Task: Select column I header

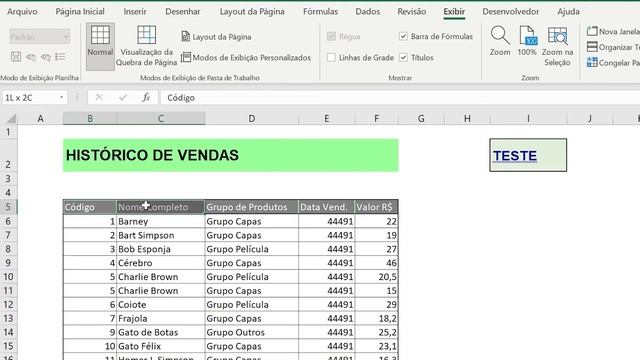Action: (x=528, y=118)
